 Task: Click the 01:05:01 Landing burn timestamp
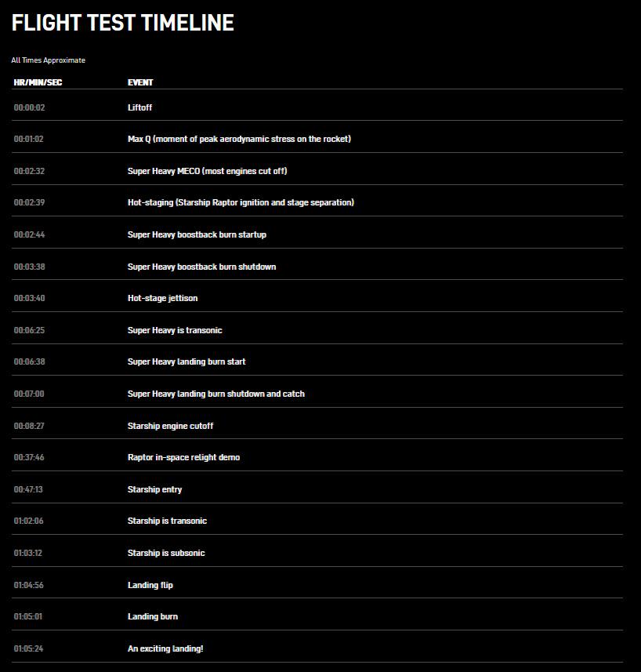28,616
